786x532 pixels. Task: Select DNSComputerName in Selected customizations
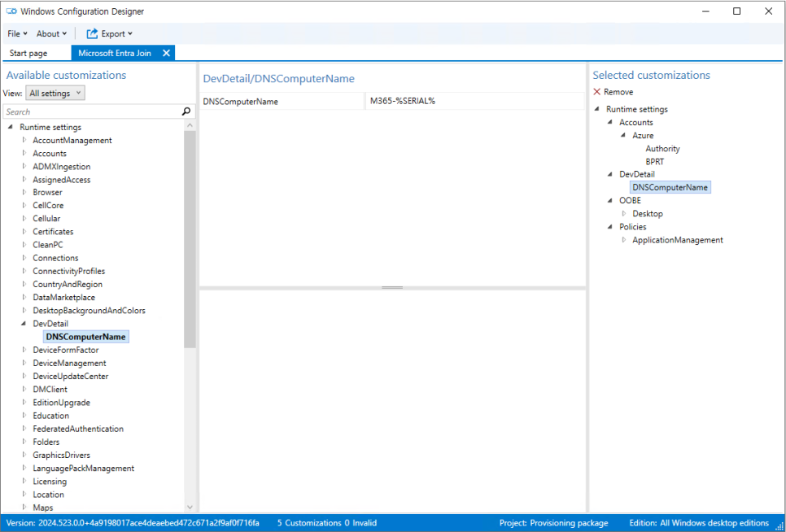tap(670, 187)
